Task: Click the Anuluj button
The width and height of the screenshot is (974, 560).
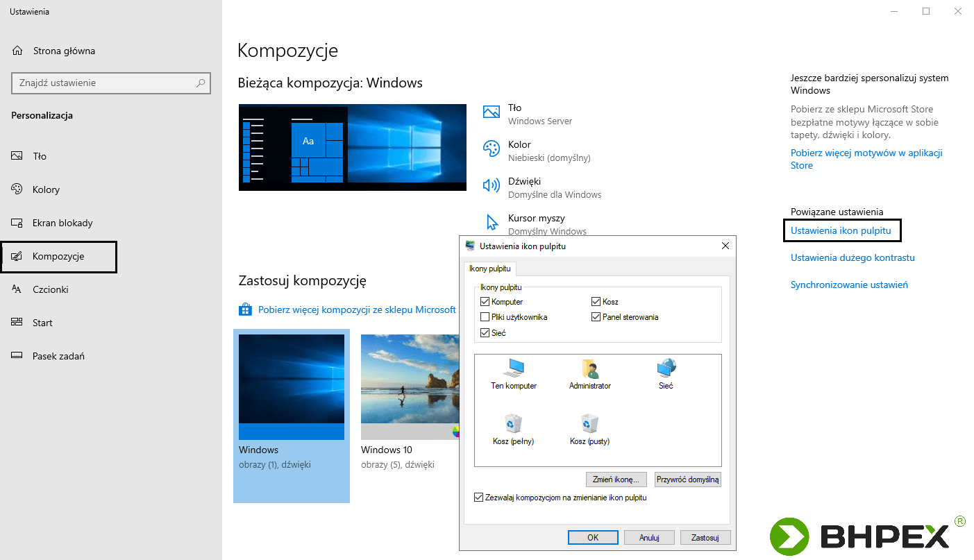Action: [x=649, y=537]
